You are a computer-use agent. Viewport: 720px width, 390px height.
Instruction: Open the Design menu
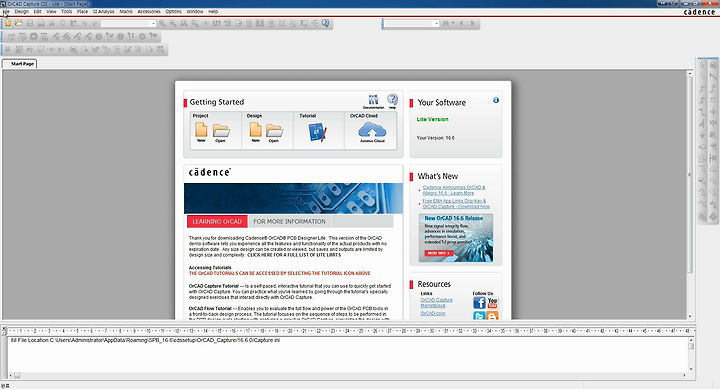click(x=22, y=11)
